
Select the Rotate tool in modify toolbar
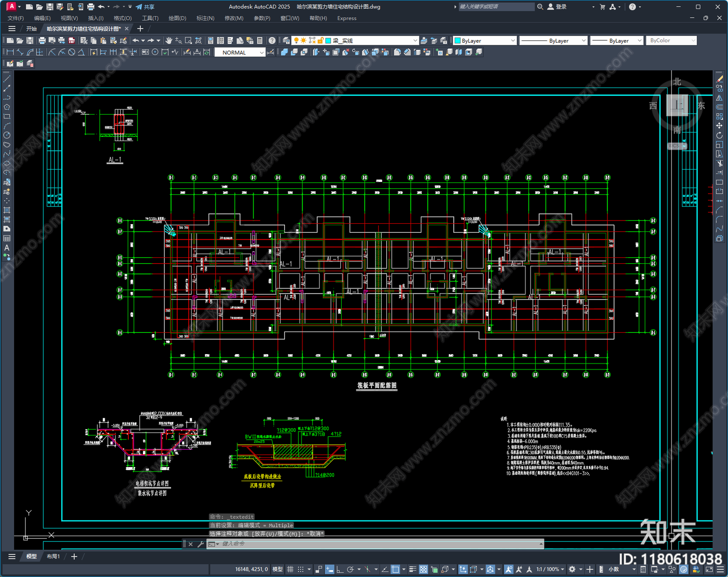(719, 135)
